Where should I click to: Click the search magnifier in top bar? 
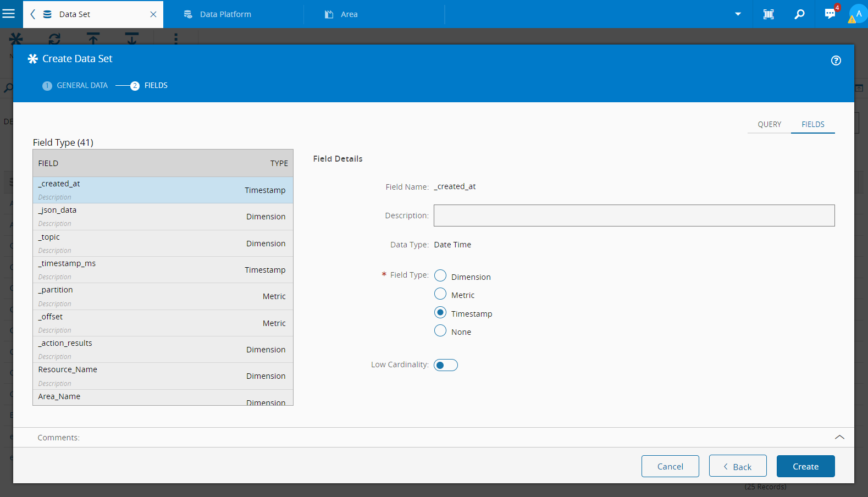tap(799, 14)
